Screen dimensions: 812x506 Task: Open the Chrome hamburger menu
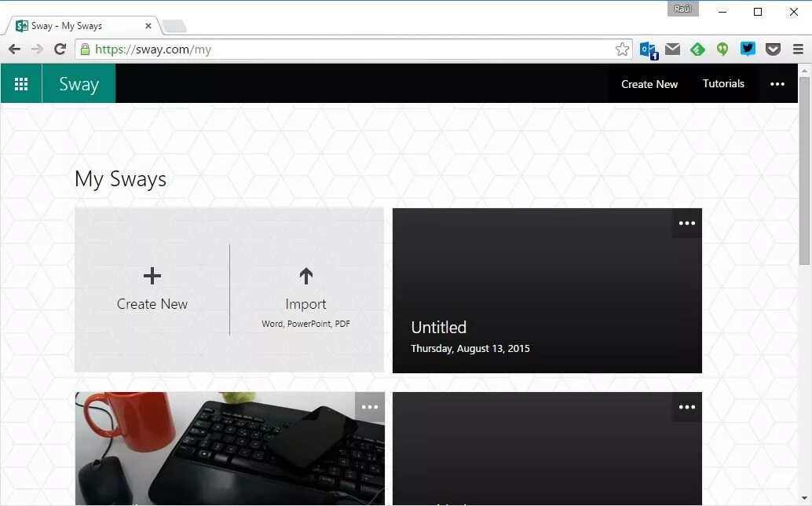point(798,49)
